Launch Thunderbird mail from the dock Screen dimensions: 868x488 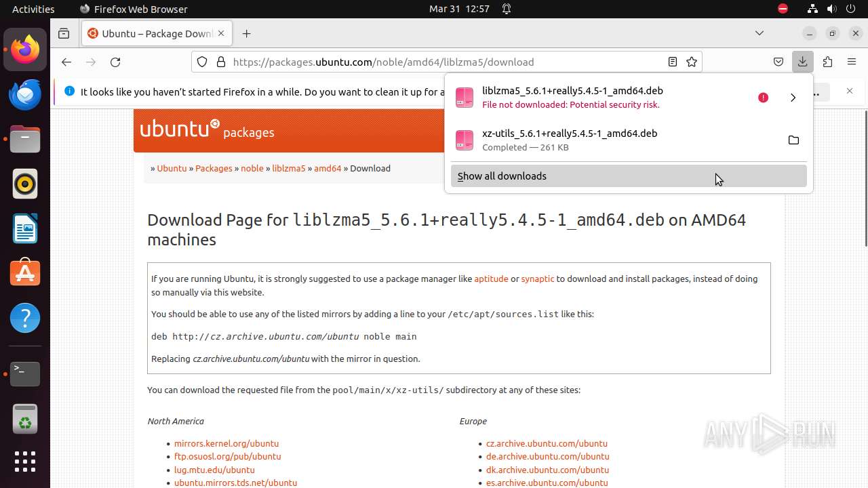(x=25, y=94)
